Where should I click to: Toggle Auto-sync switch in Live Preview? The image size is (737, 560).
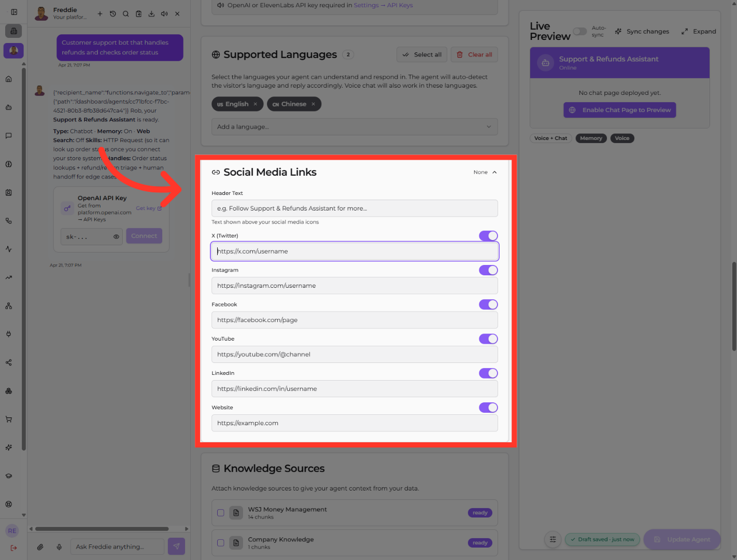point(580,32)
